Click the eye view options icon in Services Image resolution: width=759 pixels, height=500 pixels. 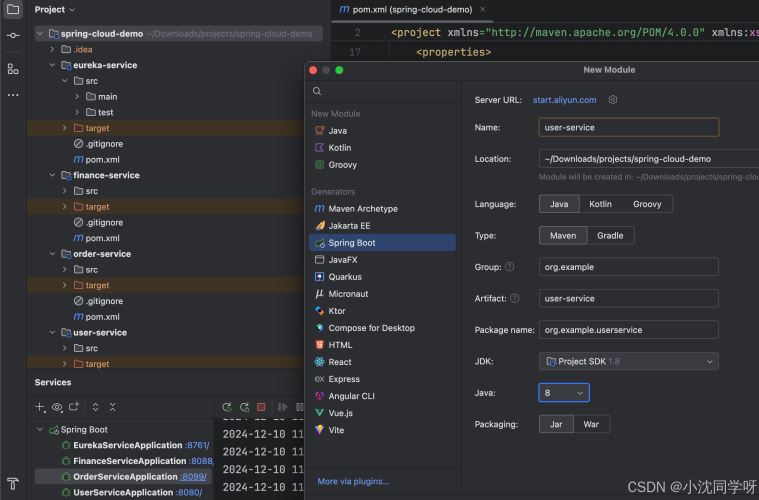tap(57, 407)
